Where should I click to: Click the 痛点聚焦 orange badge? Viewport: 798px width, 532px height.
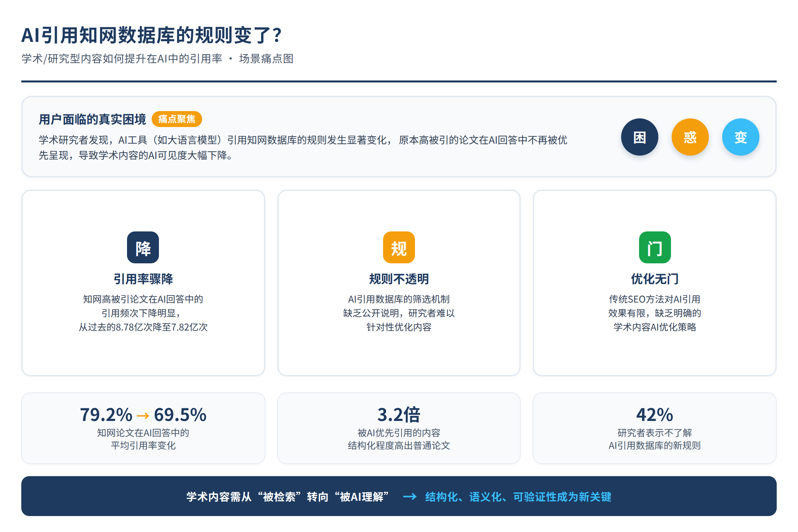(x=177, y=119)
